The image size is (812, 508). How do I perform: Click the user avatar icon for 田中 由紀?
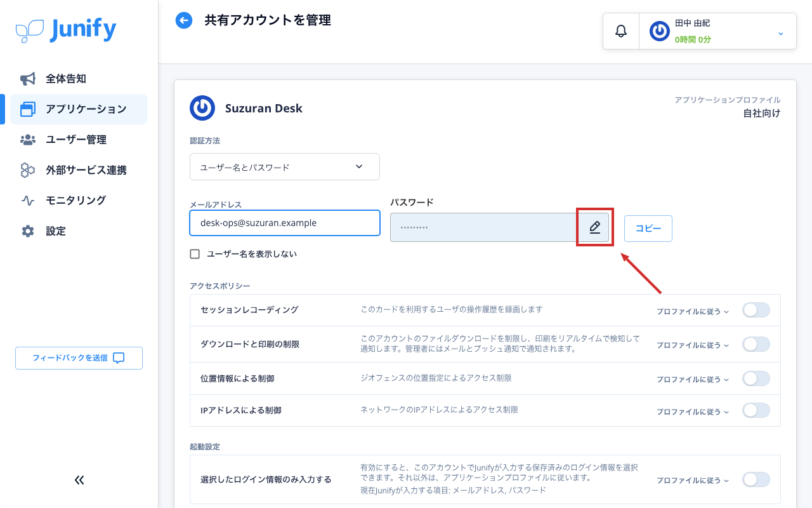pos(660,31)
